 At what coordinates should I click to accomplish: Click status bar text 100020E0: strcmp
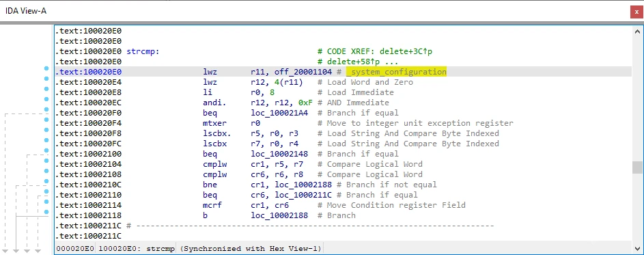pyautogui.click(x=137, y=248)
